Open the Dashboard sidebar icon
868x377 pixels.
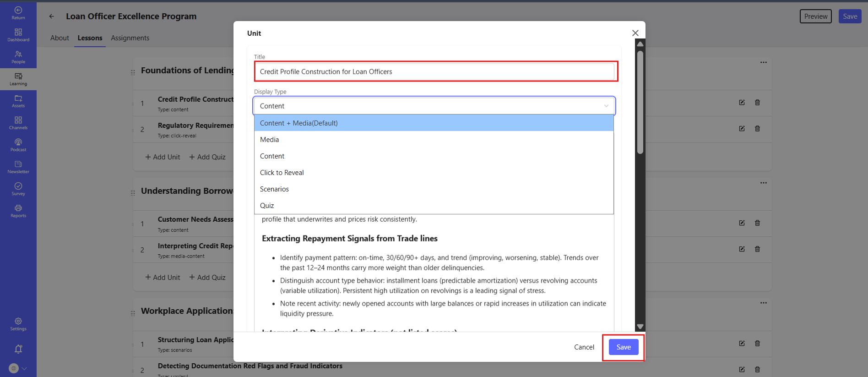[18, 35]
